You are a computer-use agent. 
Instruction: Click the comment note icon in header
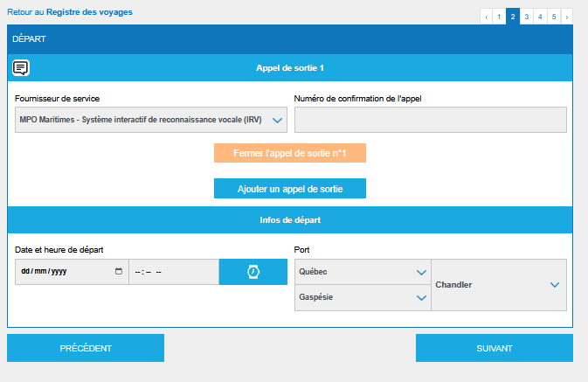(21, 67)
